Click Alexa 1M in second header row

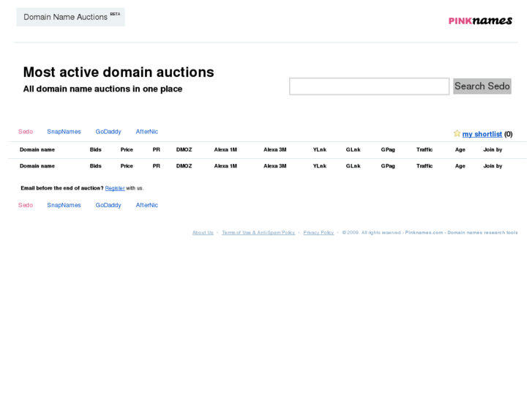[x=225, y=166]
